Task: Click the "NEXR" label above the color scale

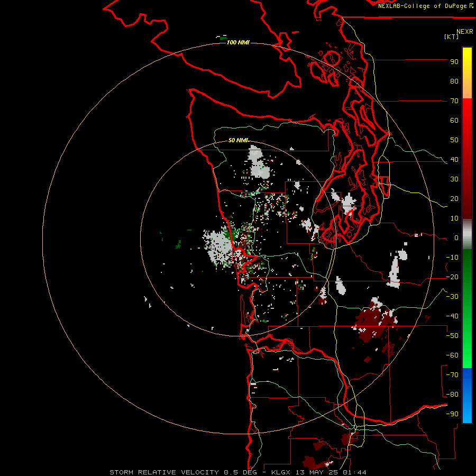Action: click(x=465, y=32)
